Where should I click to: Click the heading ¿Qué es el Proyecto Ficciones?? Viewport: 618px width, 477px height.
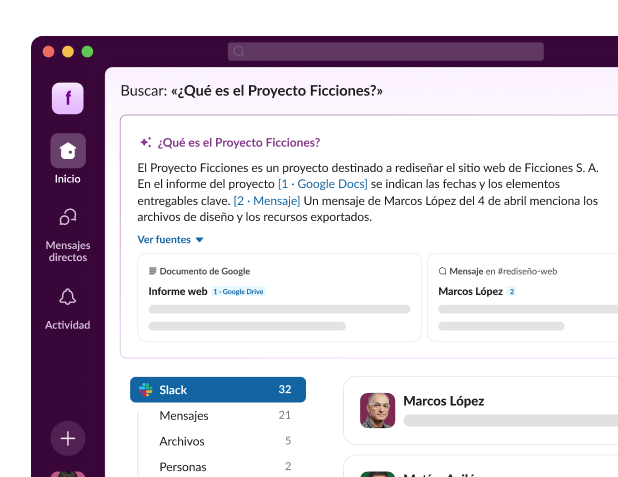click(239, 142)
